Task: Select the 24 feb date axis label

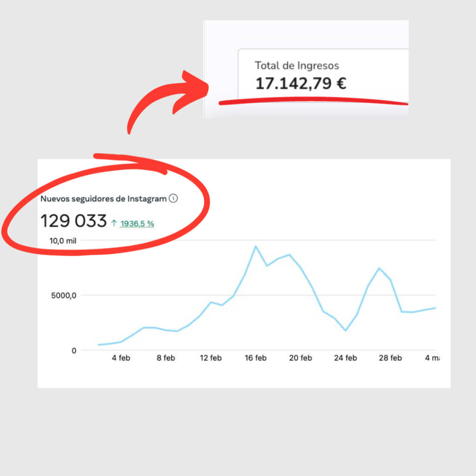Action: [345, 358]
